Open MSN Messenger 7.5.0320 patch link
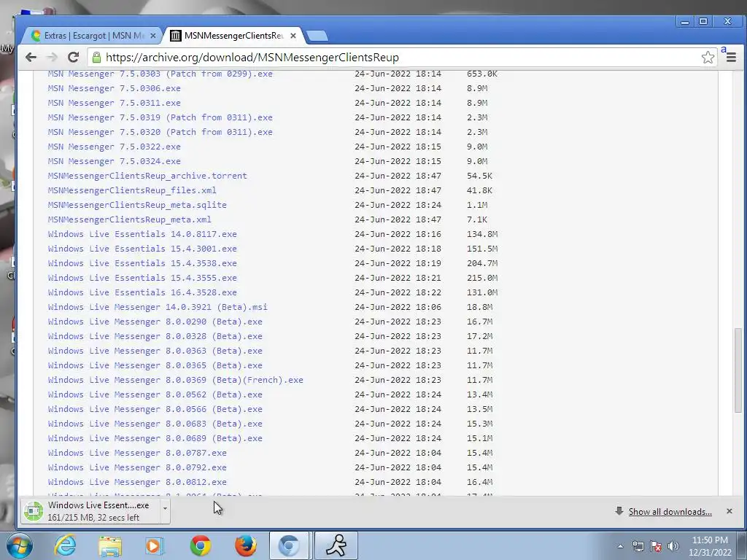Screen dimensions: 747x560 pos(160,132)
